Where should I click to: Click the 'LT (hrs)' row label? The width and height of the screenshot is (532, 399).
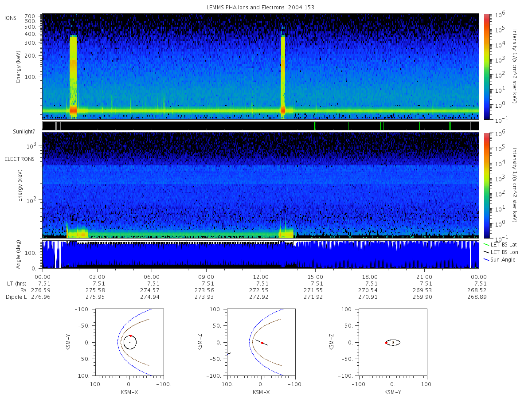point(16,284)
